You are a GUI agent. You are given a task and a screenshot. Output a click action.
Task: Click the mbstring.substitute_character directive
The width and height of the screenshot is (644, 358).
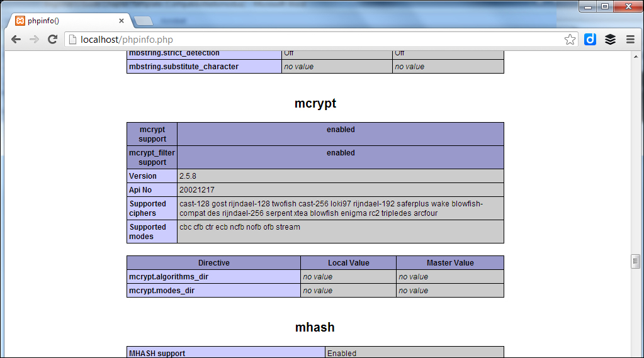(184, 67)
